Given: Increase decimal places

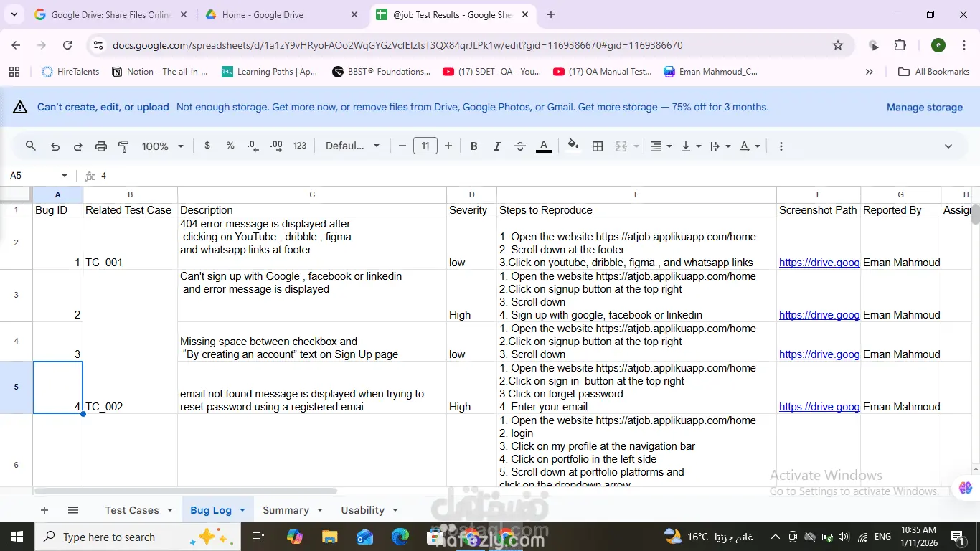Looking at the screenshot, I should (x=276, y=146).
